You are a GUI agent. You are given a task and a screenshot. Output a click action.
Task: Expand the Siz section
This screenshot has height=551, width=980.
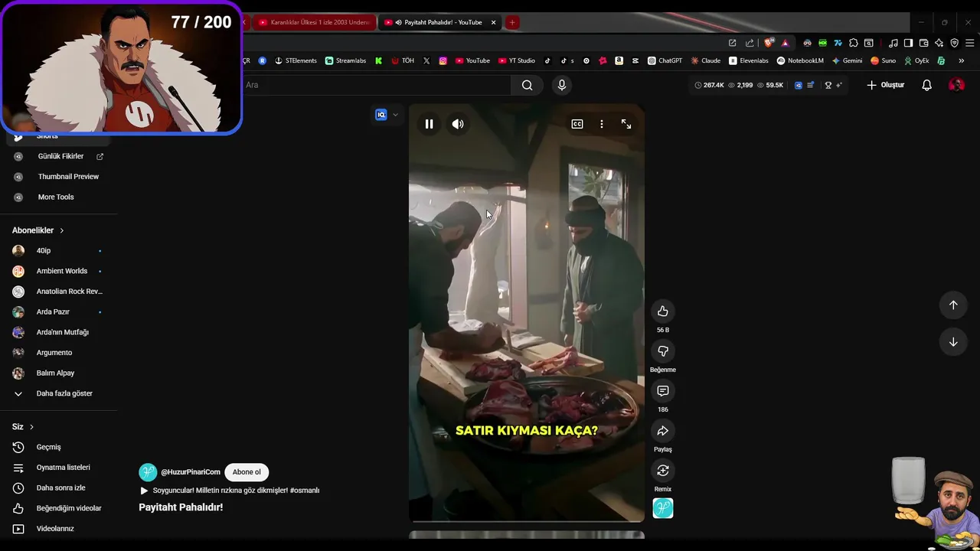coord(23,426)
